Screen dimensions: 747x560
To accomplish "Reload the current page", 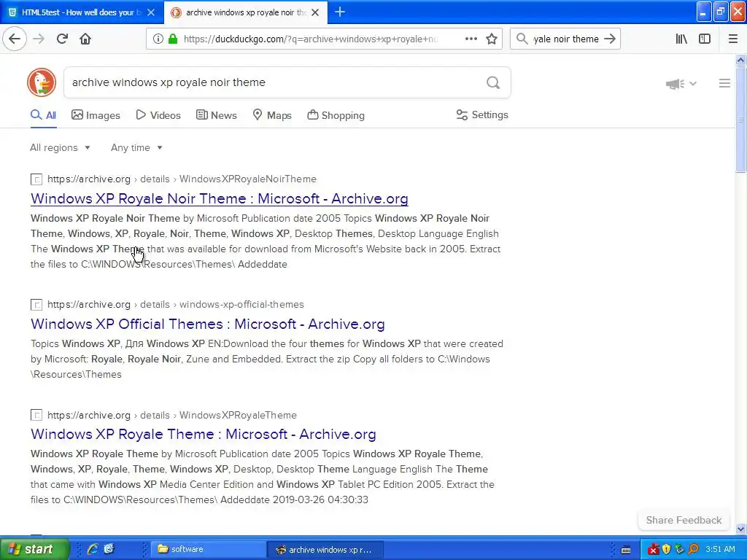I will coord(62,39).
